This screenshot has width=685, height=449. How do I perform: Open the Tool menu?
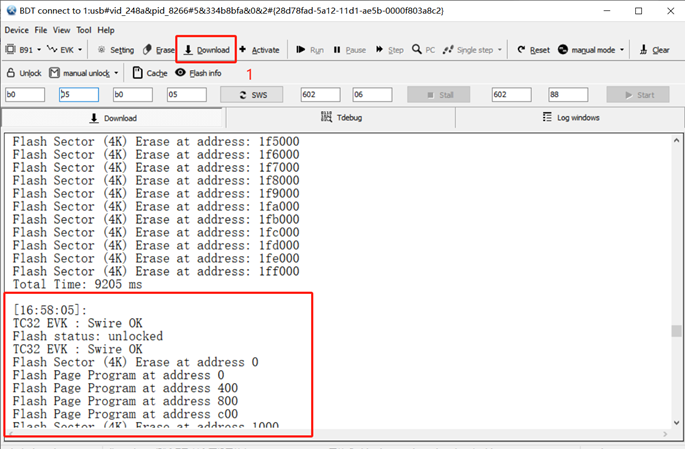coord(83,30)
